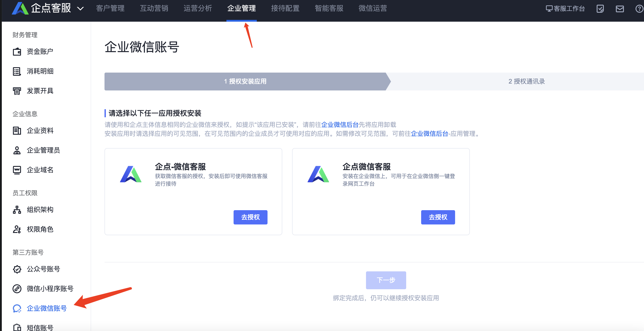Image resolution: width=644 pixels, height=331 pixels.
Task: Open 短信账号 sidebar item
Action: [40, 327]
